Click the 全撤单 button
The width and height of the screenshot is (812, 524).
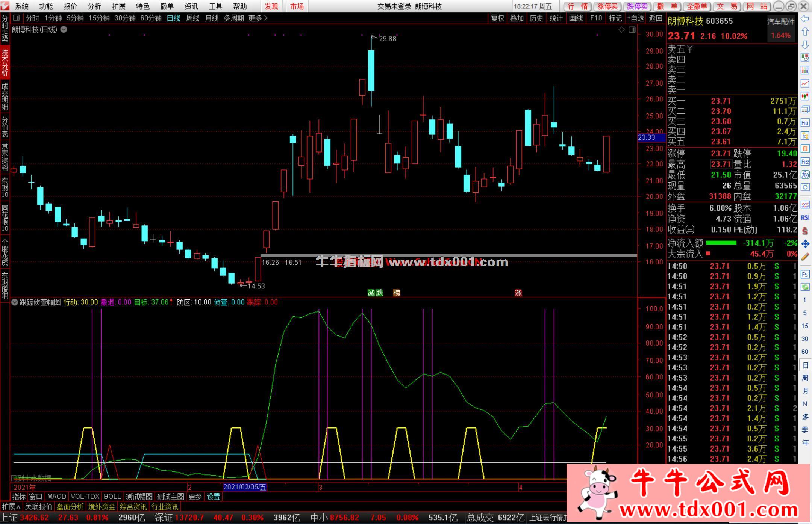(697, 6)
